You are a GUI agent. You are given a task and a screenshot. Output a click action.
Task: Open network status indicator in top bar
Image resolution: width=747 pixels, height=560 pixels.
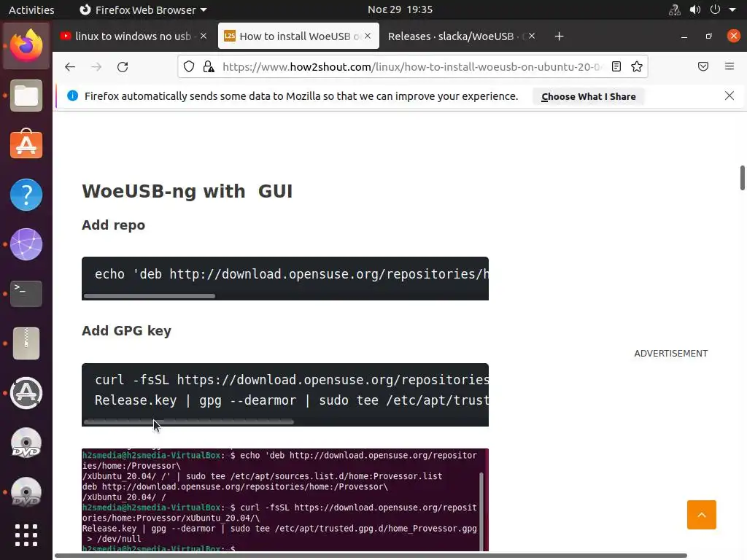pyautogui.click(x=674, y=9)
